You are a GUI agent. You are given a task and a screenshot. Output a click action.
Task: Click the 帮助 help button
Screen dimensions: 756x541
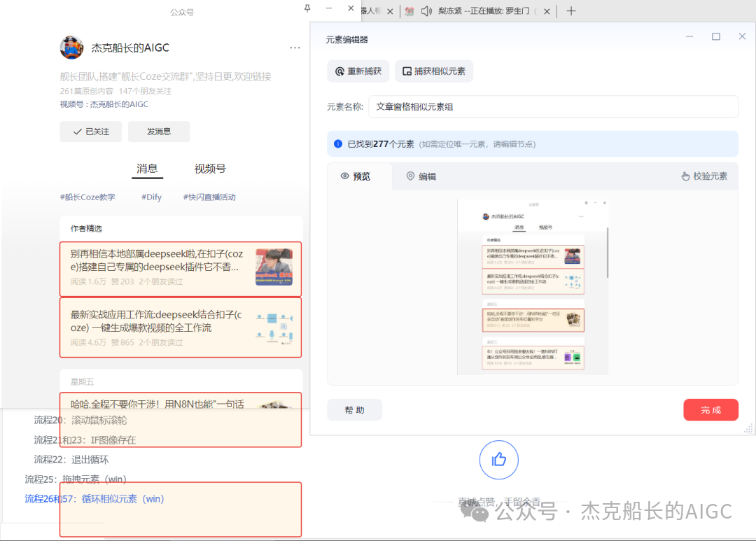point(354,410)
